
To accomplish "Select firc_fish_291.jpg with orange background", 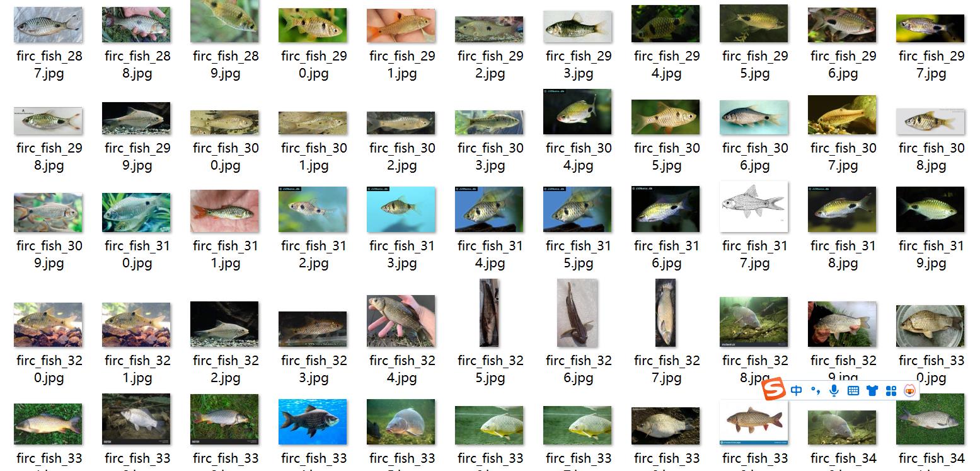I will click(x=401, y=26).
